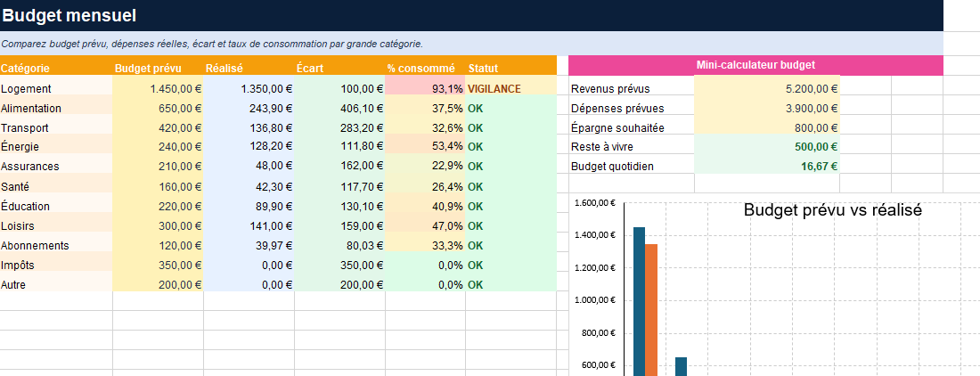Edit the Épargne souhaitée amount 800,00 €

[767, 127]
